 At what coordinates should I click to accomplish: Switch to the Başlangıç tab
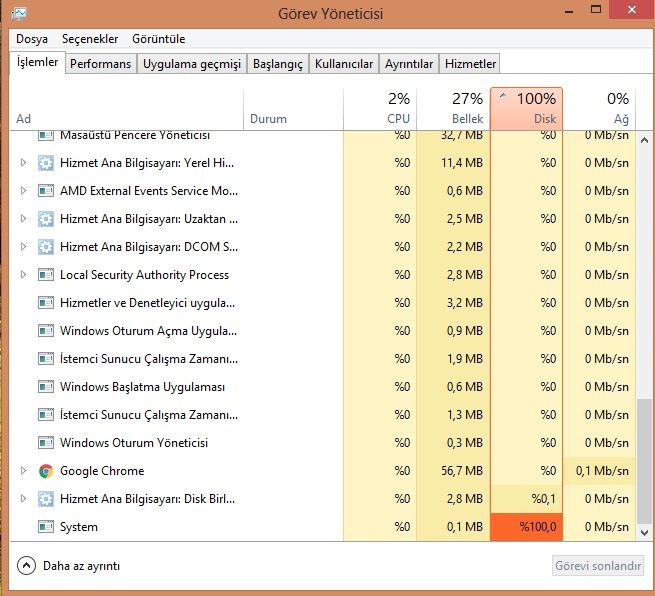tap(278, 64)
